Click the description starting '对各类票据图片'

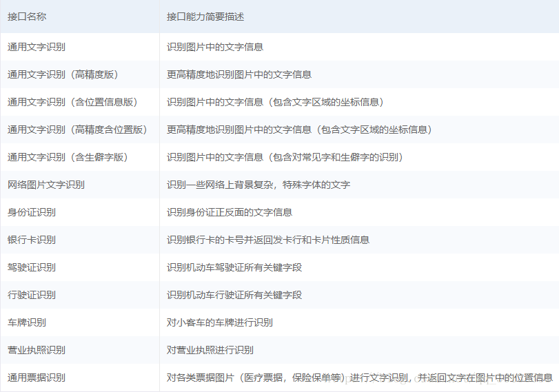360,378
